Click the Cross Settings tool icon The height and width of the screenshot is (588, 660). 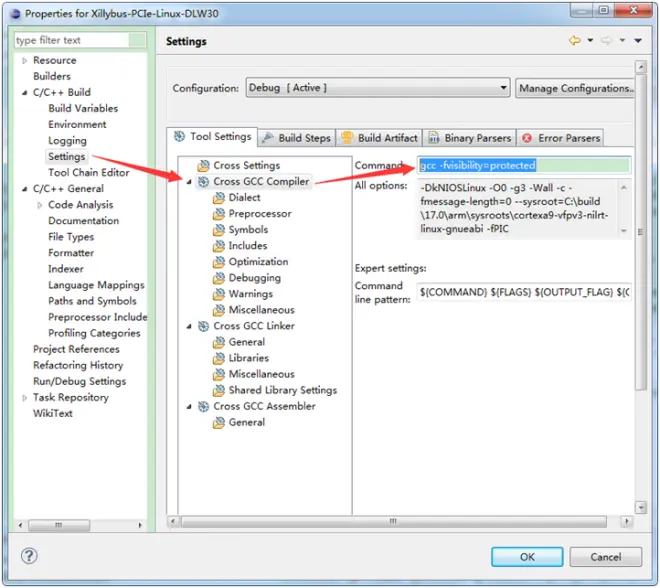pos(204,165)
